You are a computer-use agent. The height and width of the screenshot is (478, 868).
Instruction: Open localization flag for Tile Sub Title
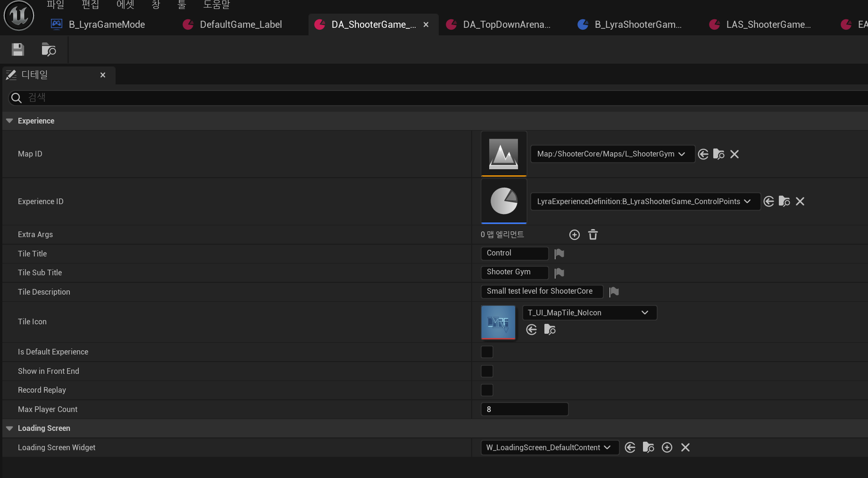pyautogui.click(x=559, y=272)
